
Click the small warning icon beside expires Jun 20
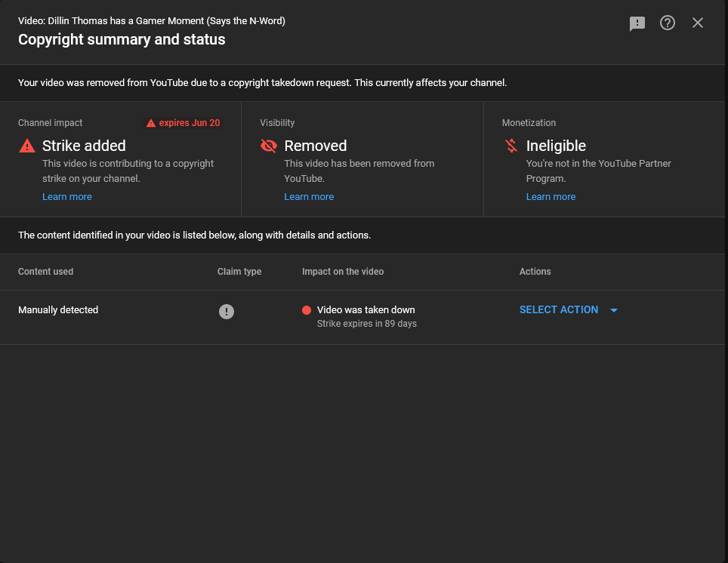click(151, 123)
